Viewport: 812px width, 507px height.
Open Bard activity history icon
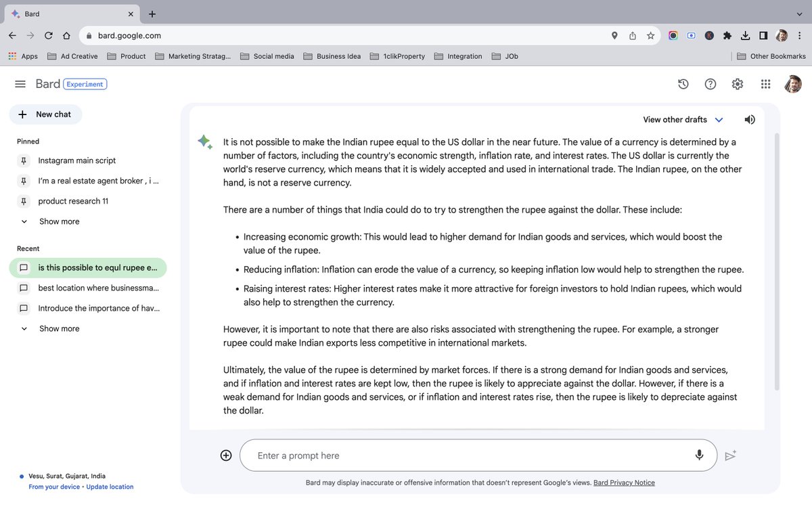tap(683, 84)
